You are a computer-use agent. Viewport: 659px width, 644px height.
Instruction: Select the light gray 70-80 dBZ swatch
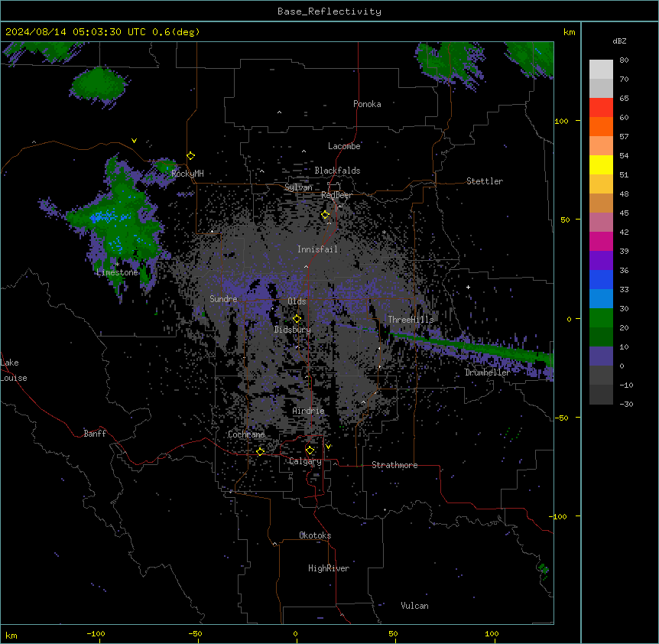point(601,70)
